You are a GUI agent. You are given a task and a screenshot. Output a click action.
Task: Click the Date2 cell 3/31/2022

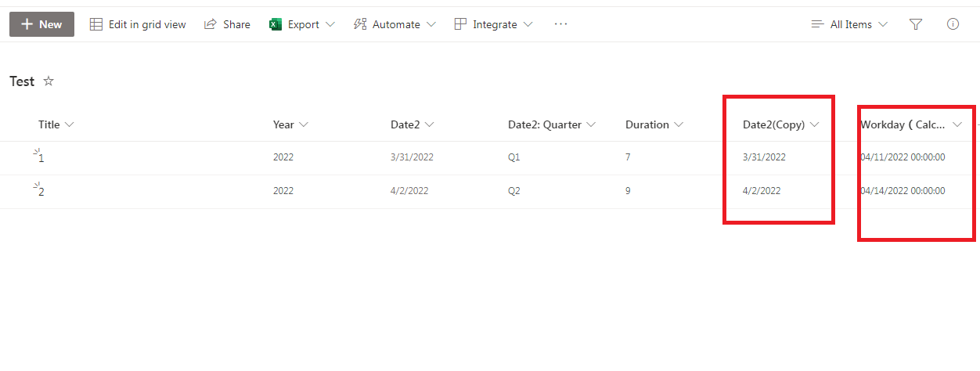tap(412, 157)
